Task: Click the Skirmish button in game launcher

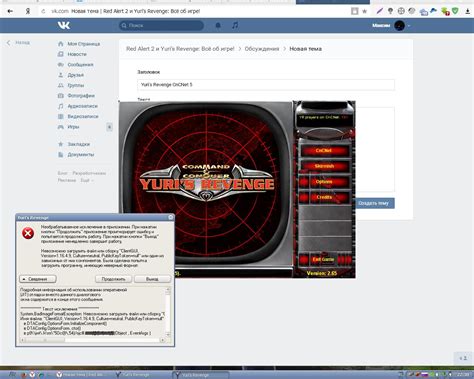Action: pos(324,166)
